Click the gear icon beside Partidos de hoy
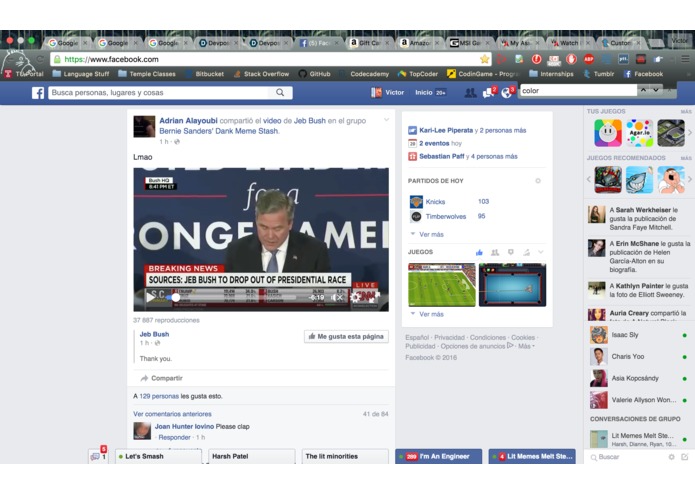The height and width of the screenshot is (494, 695). (x=538, y=181)
